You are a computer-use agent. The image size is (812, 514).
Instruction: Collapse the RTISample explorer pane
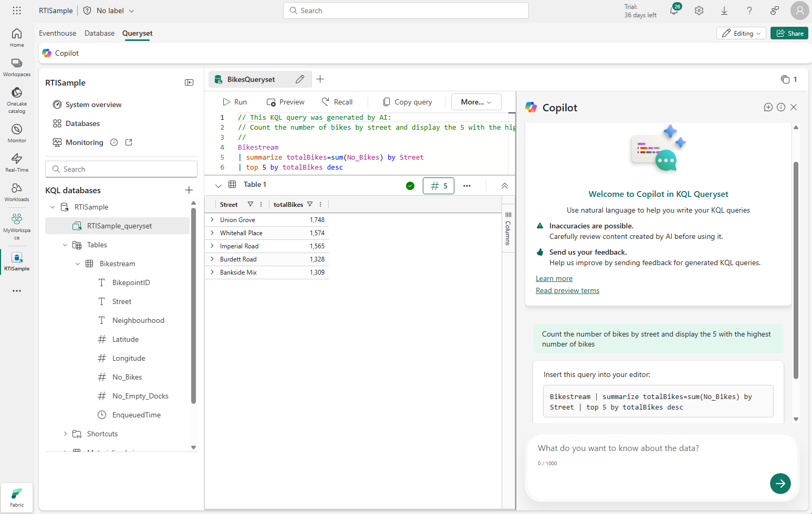click(189, 82)
